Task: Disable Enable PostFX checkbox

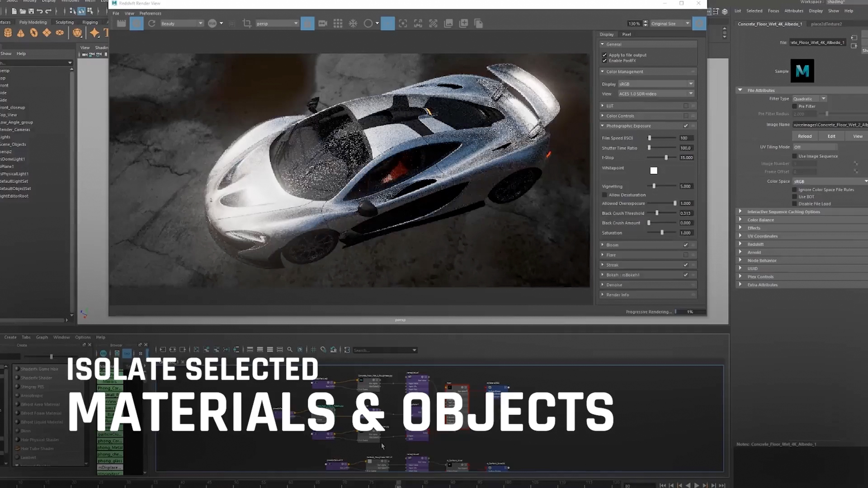Action: [x=604, y=61]
